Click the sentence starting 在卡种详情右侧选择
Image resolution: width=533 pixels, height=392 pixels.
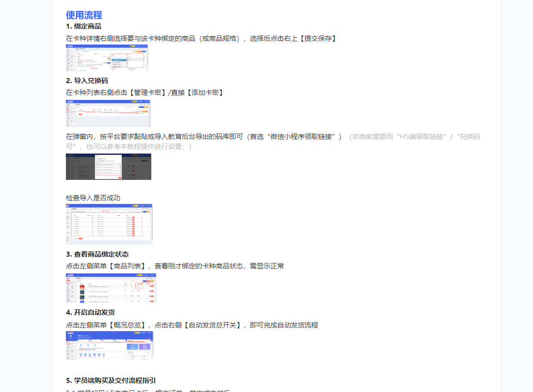point(202,39)
